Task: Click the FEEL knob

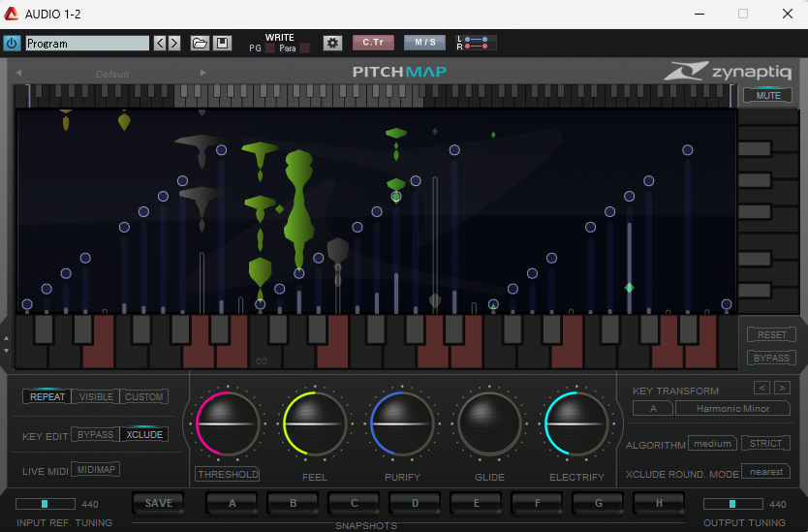Action: (x=314, y=423)
